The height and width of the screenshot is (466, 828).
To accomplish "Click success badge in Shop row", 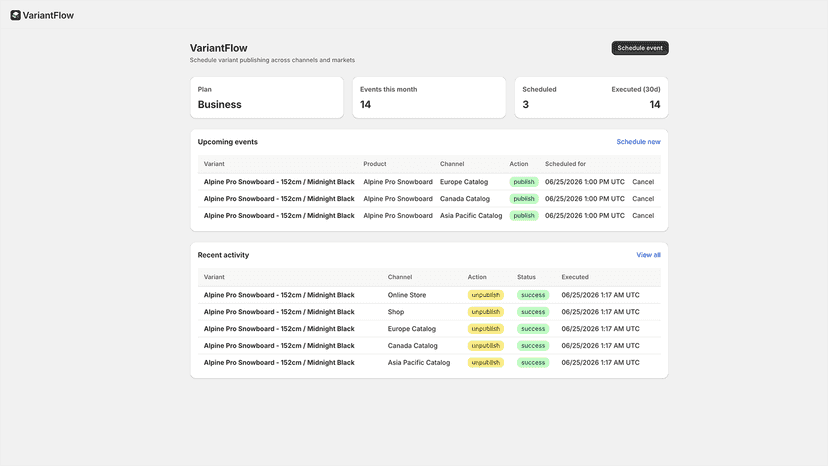I will (x=533, y=312).
